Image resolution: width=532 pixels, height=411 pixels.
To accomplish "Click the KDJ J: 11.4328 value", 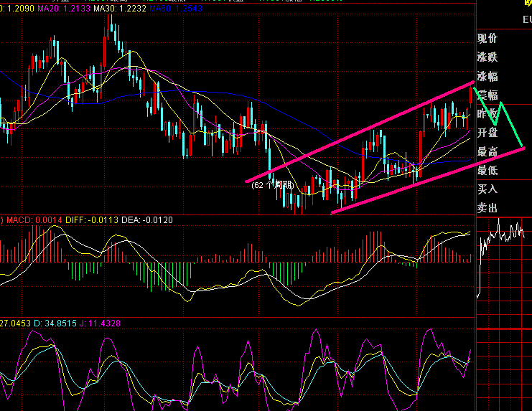I will tap(100, 323).
